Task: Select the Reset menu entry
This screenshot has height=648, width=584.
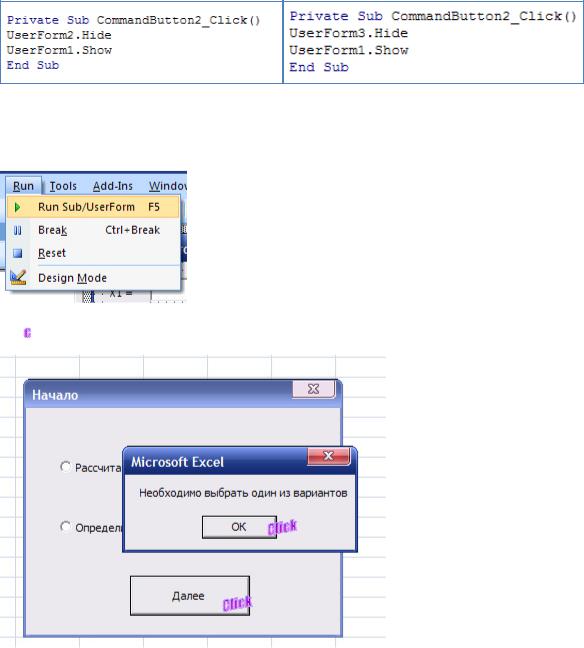Action: pos(93,253)
